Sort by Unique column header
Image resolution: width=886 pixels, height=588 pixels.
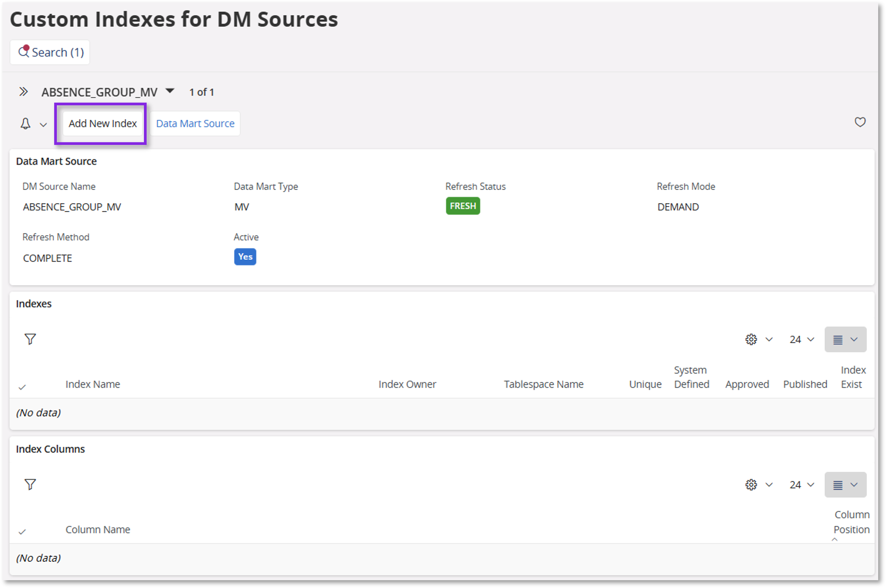[645, 384]
